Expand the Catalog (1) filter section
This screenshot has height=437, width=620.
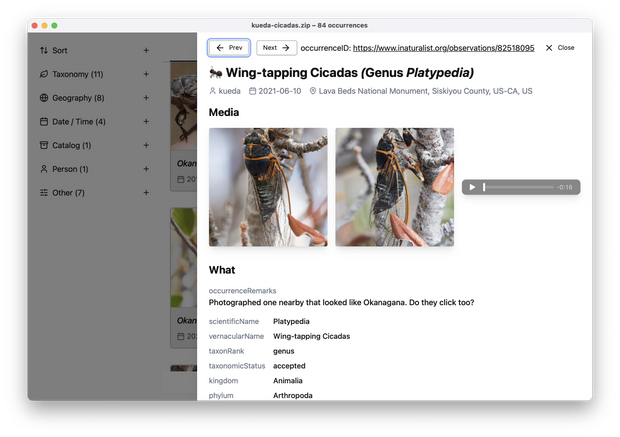point(146,145)
